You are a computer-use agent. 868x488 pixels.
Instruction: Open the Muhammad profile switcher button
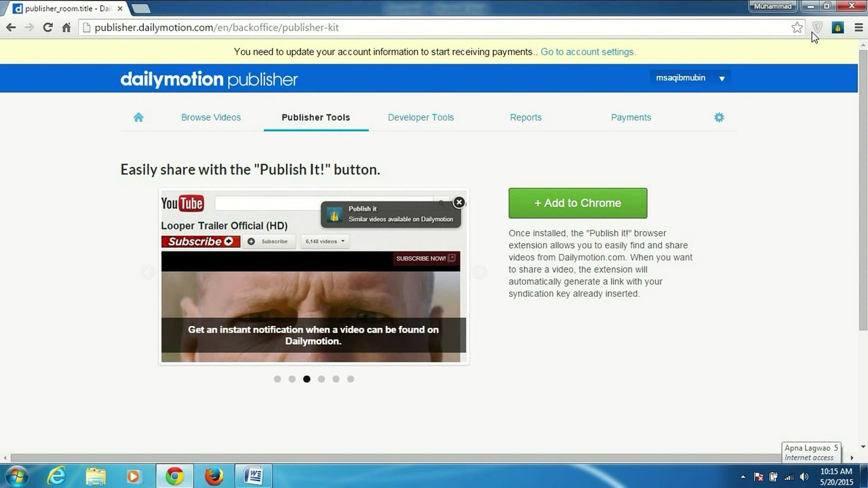pos(773,6)
